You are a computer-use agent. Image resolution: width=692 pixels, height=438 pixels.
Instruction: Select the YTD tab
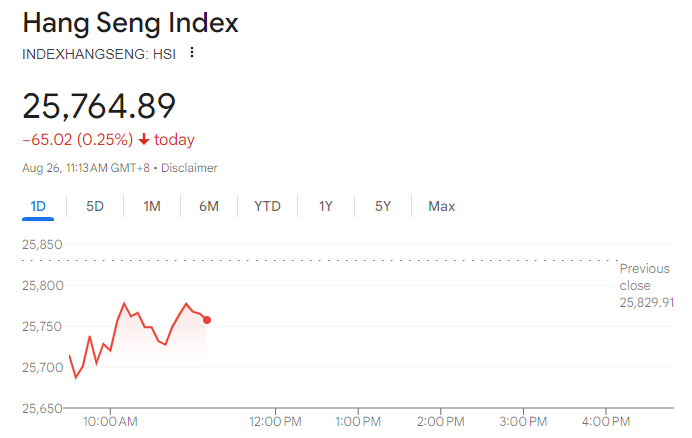(x=267, y=207)
